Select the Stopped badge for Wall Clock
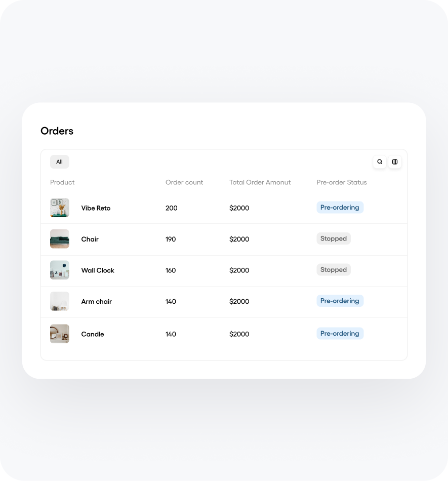The image size is (448, 481). (333, 270)
